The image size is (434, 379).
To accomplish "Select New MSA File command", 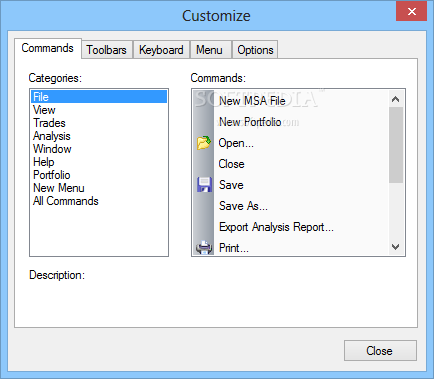I will [x=252, y=101].
